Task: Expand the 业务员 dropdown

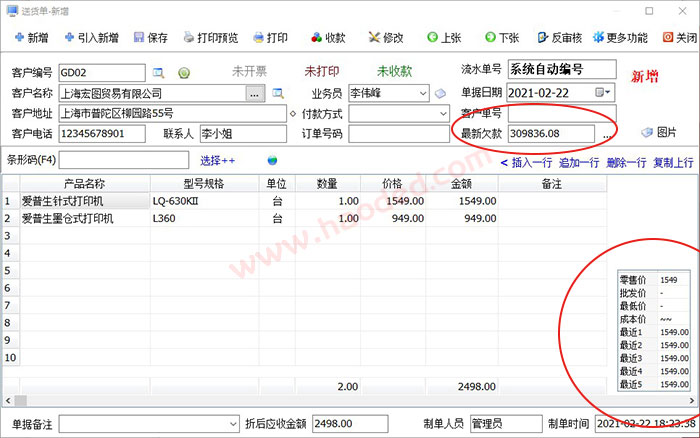Action: coord(423,93)
